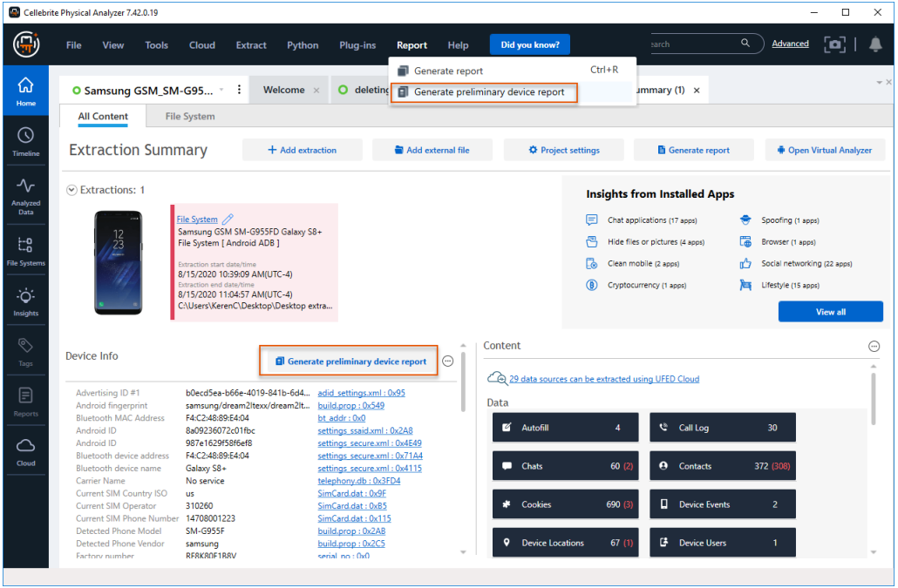Open Device Info more options circle
The width and height of the screenshot is (898, 588).
click(x=448, y=361)
